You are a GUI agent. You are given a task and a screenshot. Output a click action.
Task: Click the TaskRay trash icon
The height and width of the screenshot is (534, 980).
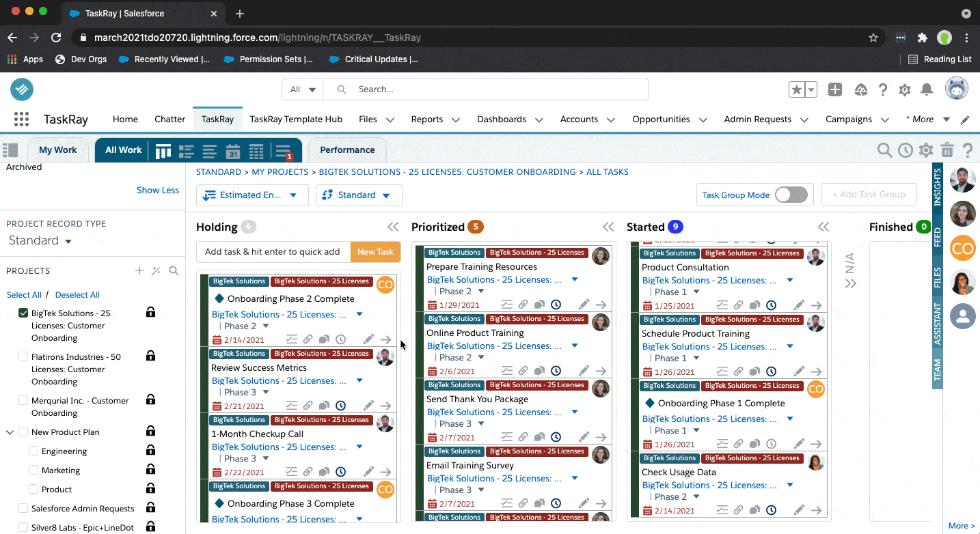pos(947,150)
